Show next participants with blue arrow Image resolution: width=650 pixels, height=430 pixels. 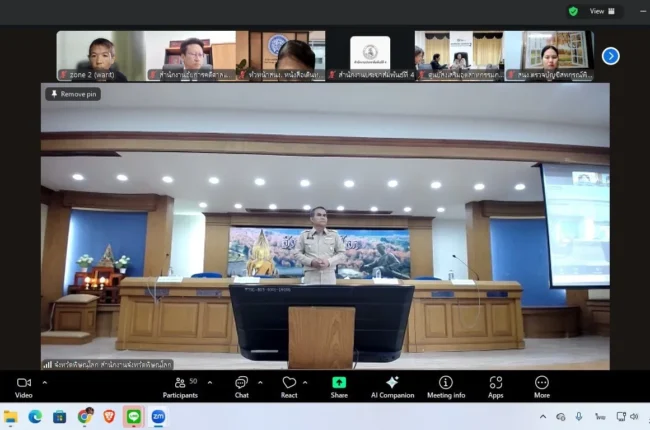pyautogui.click(x=610, y=56)
